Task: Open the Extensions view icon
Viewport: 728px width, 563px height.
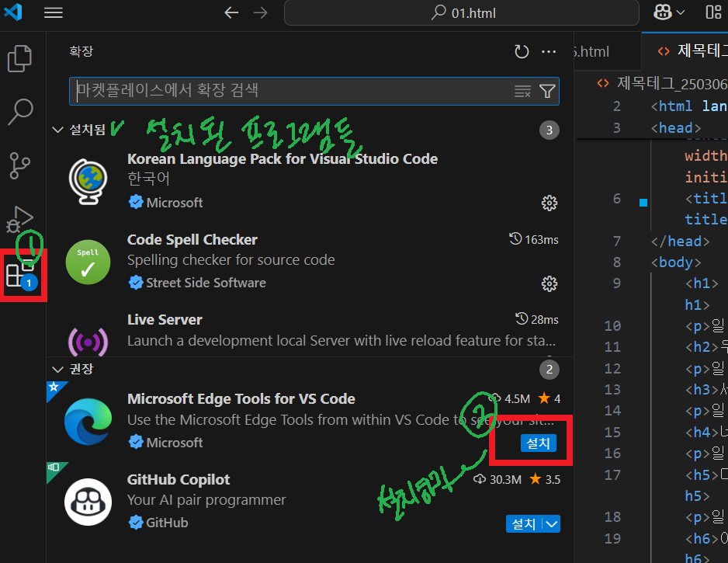Action: coord(21,275)
